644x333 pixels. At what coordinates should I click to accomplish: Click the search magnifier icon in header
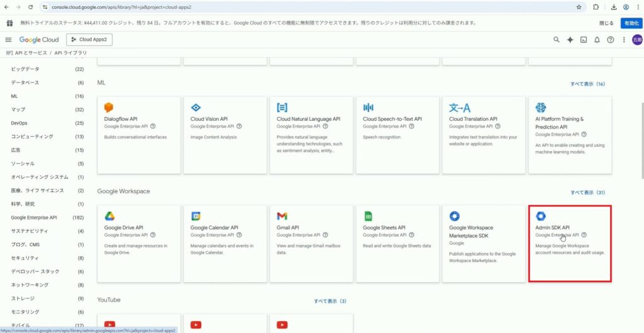(556, 40)
